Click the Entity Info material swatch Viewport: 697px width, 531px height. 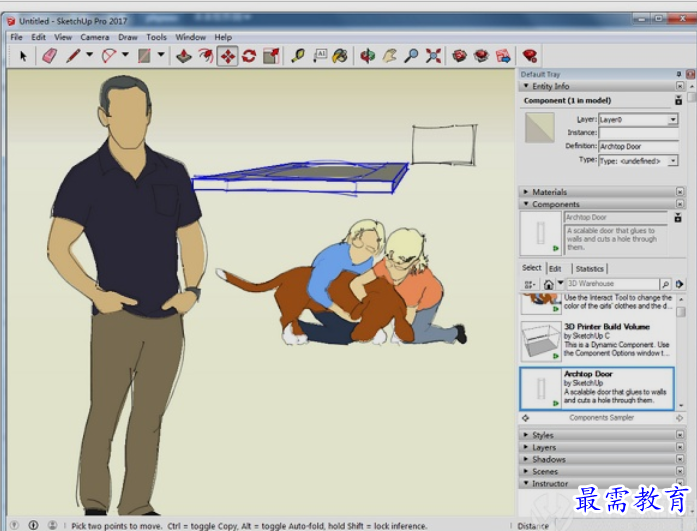click(x=540, y=128)
